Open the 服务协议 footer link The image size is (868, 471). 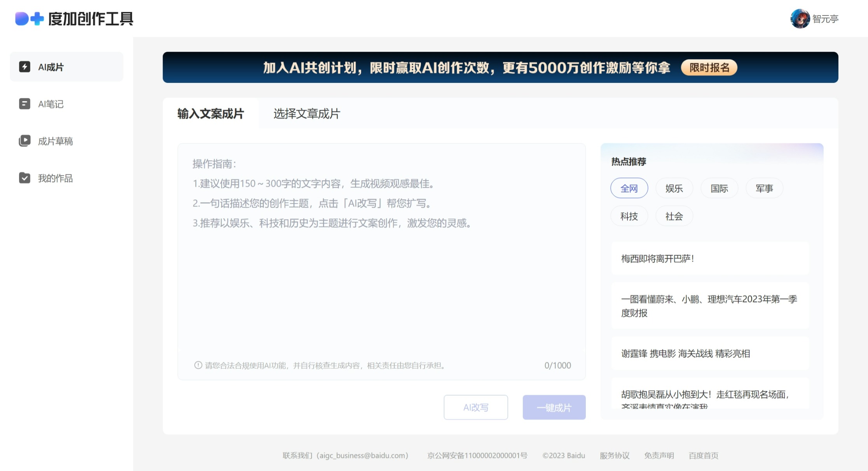coord(615,455)
